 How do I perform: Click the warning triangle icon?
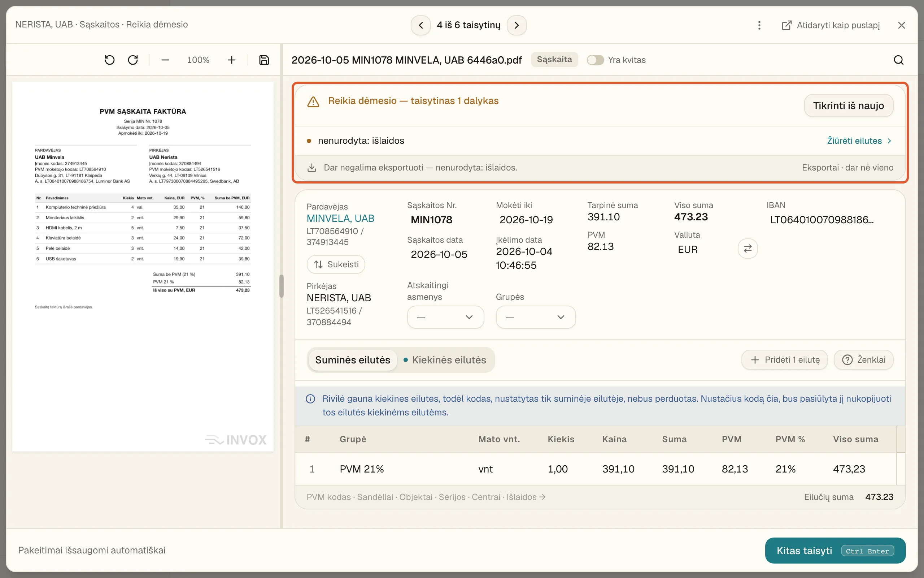pyautogui.click(x=313, y=102)
